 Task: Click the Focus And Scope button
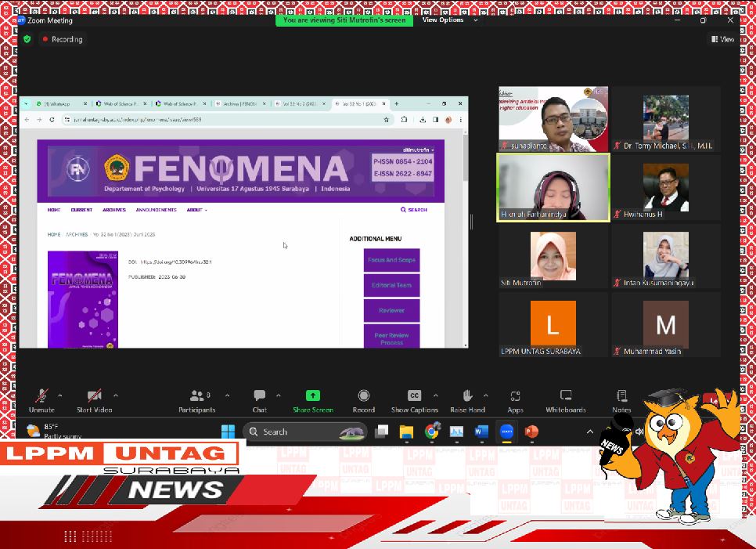(x=391, y=260)
